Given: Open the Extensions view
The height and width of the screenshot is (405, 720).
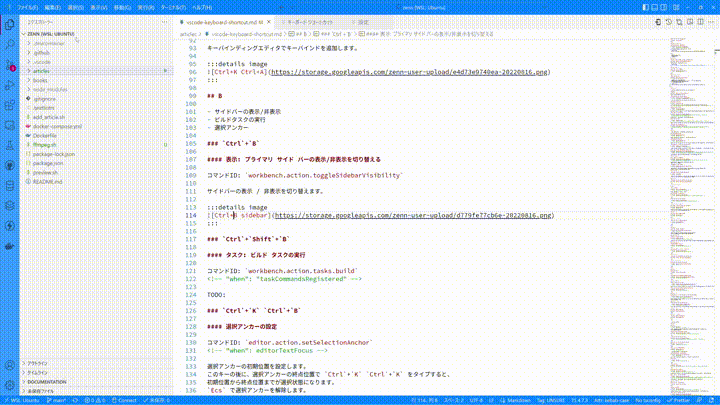Looking at the screenshot, I should (10, 105).
